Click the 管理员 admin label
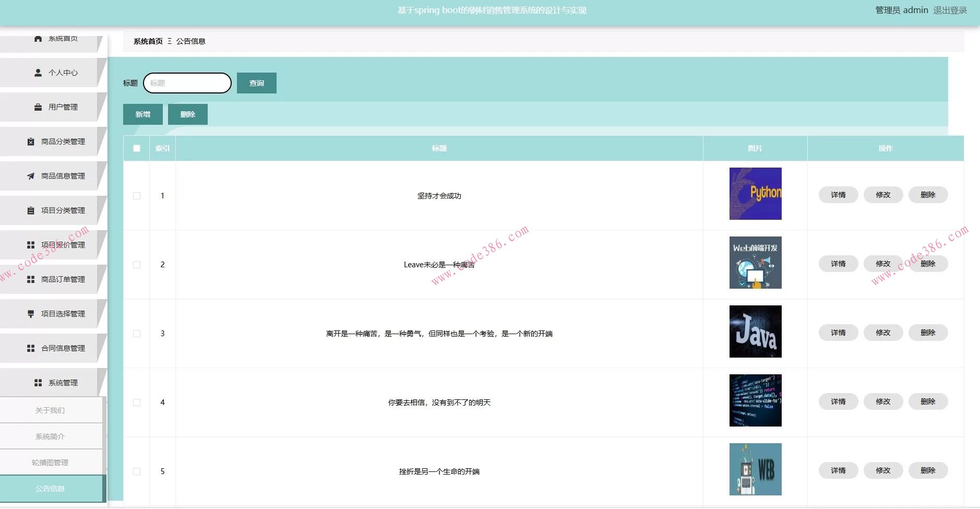 [902, 10]
